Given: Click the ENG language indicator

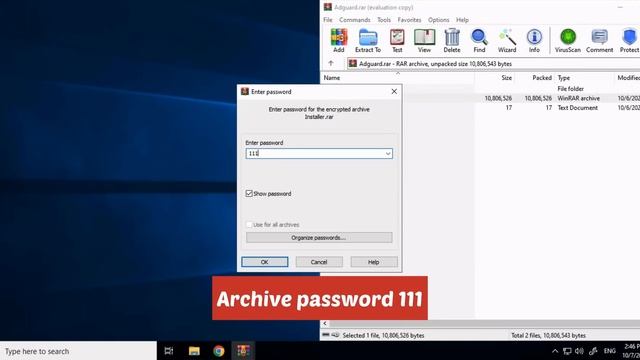Looking at the screenshot, I should (x=609, y=351).
